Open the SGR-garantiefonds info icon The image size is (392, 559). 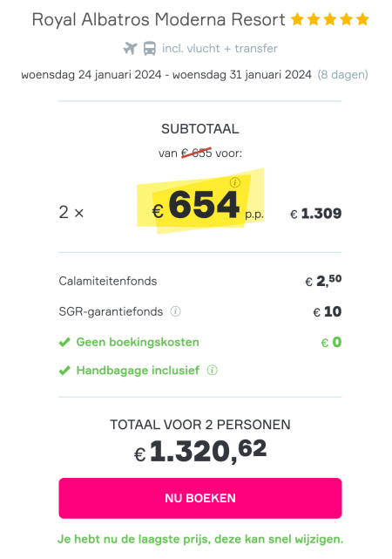pos(175,311)
